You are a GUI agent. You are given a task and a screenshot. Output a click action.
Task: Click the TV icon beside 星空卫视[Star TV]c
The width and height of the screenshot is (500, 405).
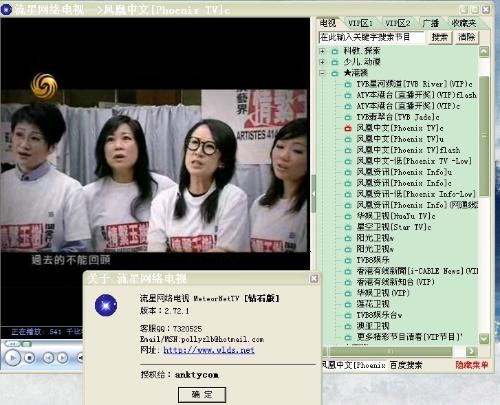(348, 227)
